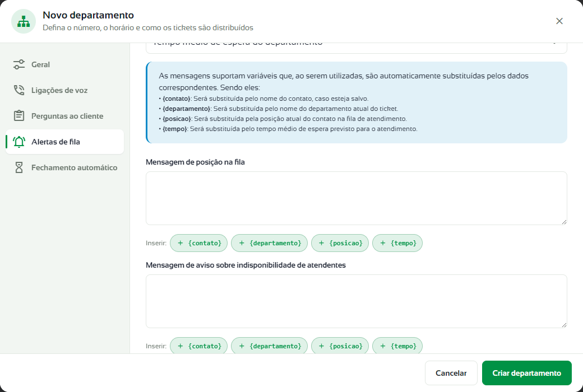
Task: Insert {tempo} into indisponibilidade message
Action: pyautogui.click(x=397, y=346)
